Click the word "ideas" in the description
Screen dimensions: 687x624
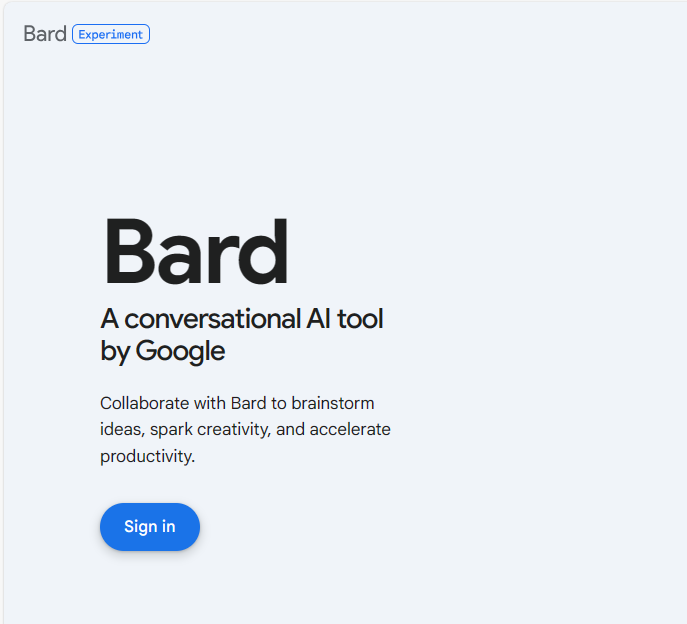pos(121,430)
